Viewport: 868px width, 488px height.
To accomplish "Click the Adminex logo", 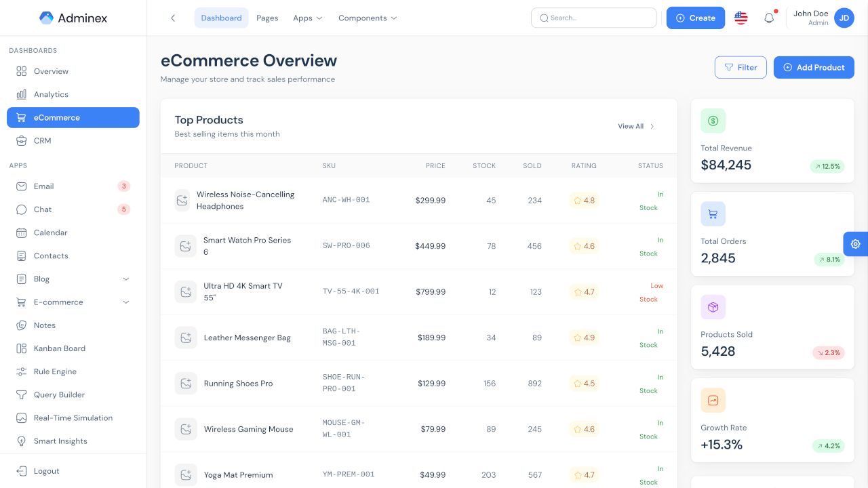I will coord(73,18).
